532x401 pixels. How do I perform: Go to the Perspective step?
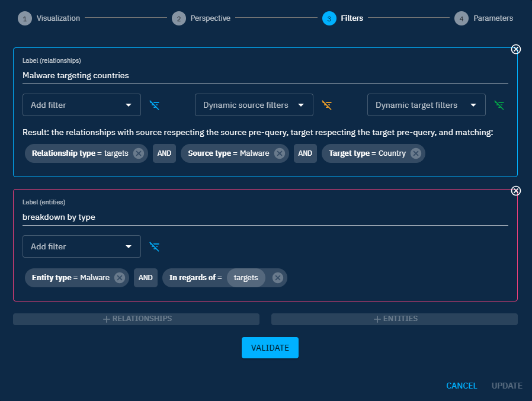201,18
